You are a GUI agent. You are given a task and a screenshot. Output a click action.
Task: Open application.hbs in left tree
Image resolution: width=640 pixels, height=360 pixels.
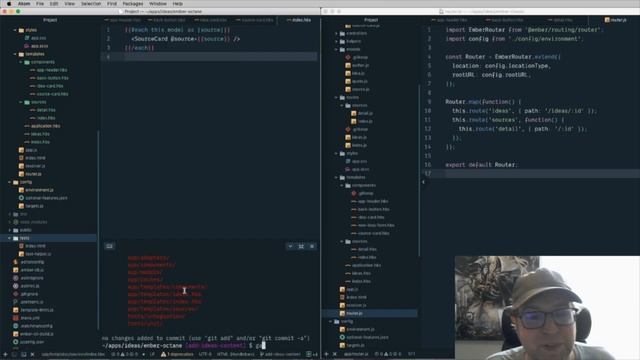pos(45,126)
